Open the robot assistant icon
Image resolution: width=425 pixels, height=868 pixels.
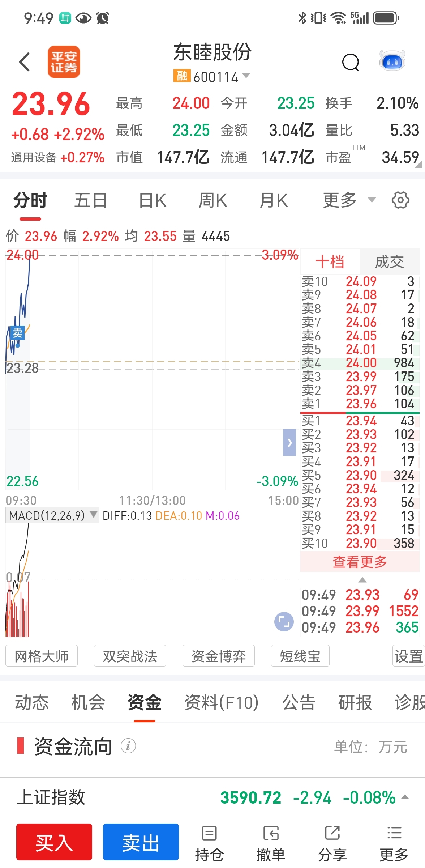[392, 61]
